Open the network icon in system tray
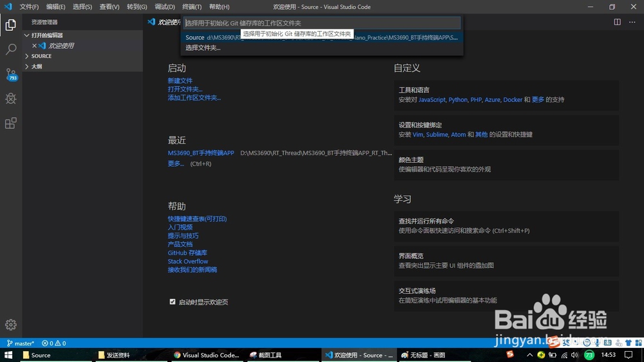Image resolution: width=644 pixels, height=362 pixels. click(x=564, y=355)
